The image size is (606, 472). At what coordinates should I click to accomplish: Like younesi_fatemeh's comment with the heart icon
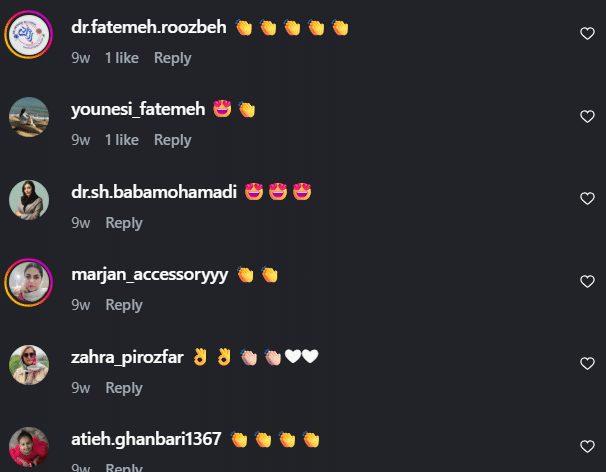point(587,116)
